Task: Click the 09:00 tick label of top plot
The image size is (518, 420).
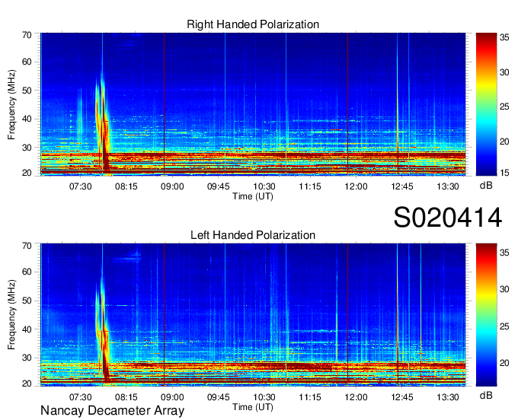Action: pos(172,186)
